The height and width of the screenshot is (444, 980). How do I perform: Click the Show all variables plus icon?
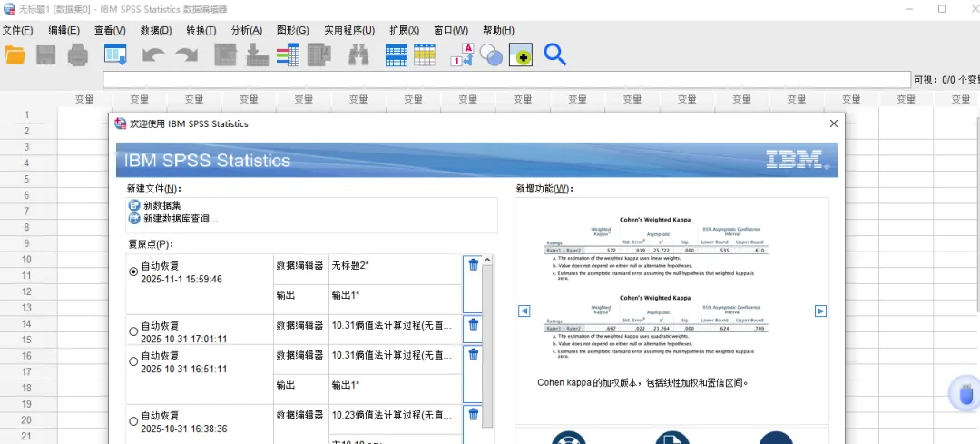tap(521, 55)
